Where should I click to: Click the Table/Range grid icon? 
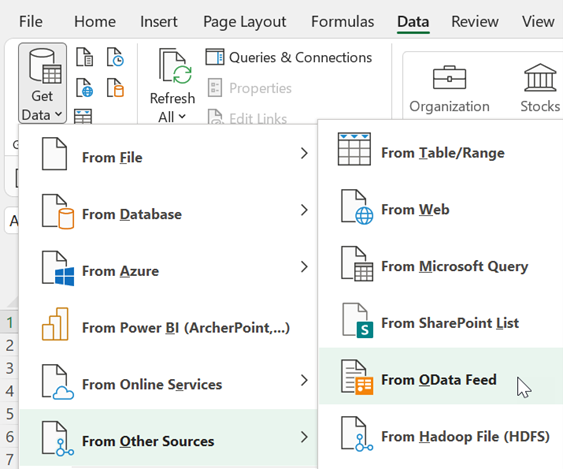click(354, 149)
